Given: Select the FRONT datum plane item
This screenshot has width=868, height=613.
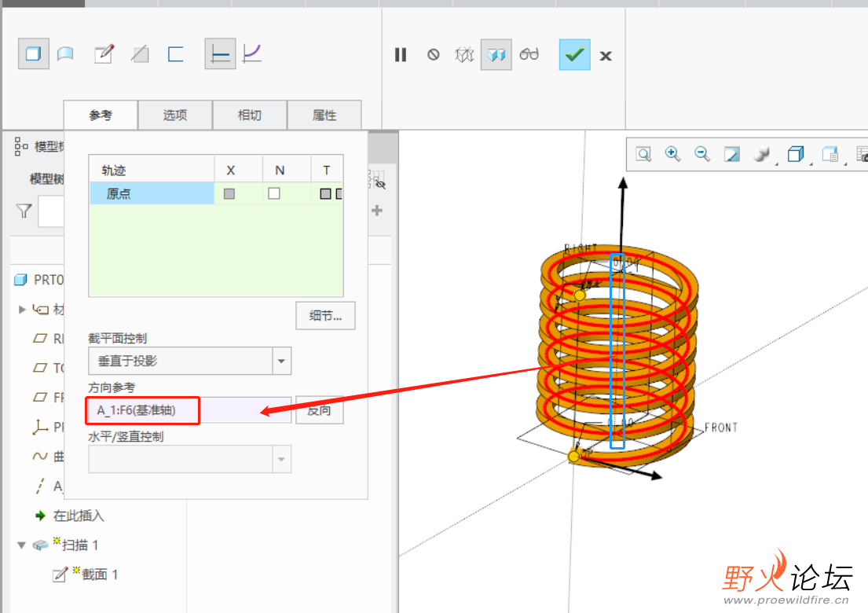Looking at the screenshot, I should pos(49,397).
